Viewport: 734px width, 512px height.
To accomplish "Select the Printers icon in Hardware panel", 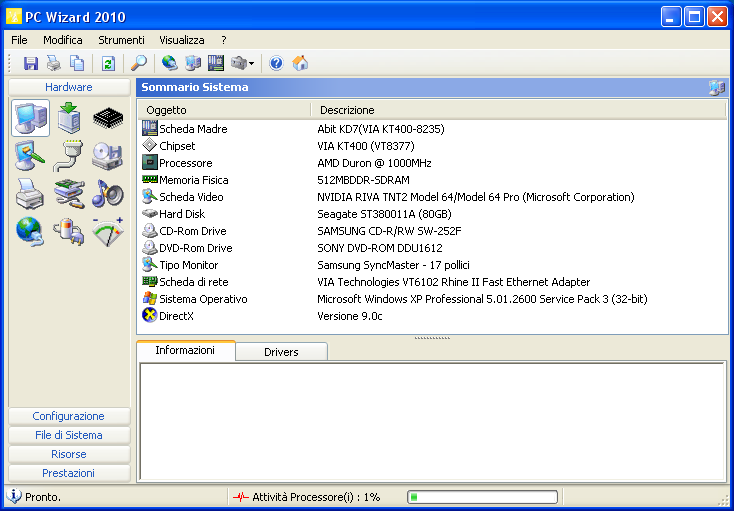I will [30, 193].
